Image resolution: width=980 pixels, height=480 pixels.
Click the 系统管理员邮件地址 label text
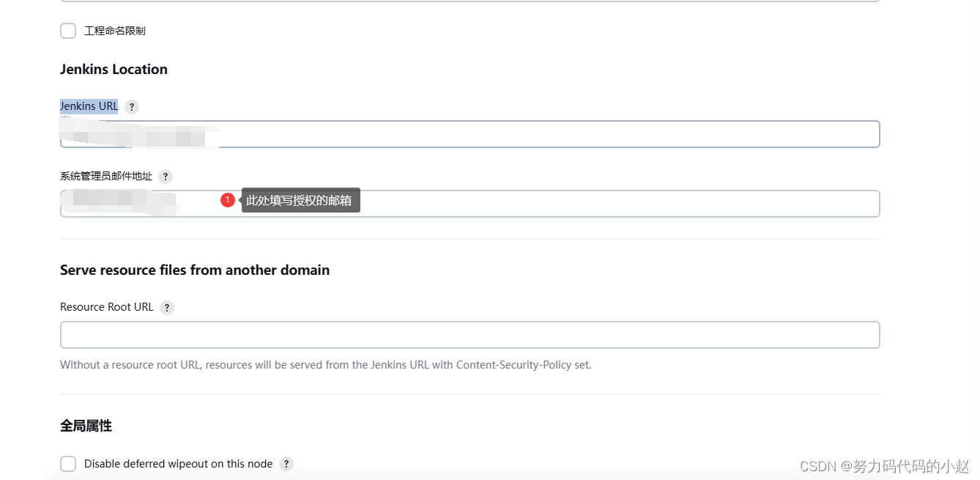[106, 177]
